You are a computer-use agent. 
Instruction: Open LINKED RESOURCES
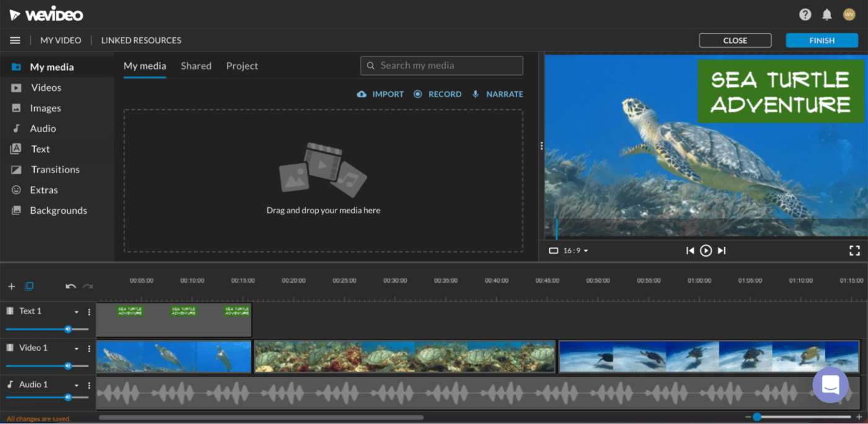(141, 40)
